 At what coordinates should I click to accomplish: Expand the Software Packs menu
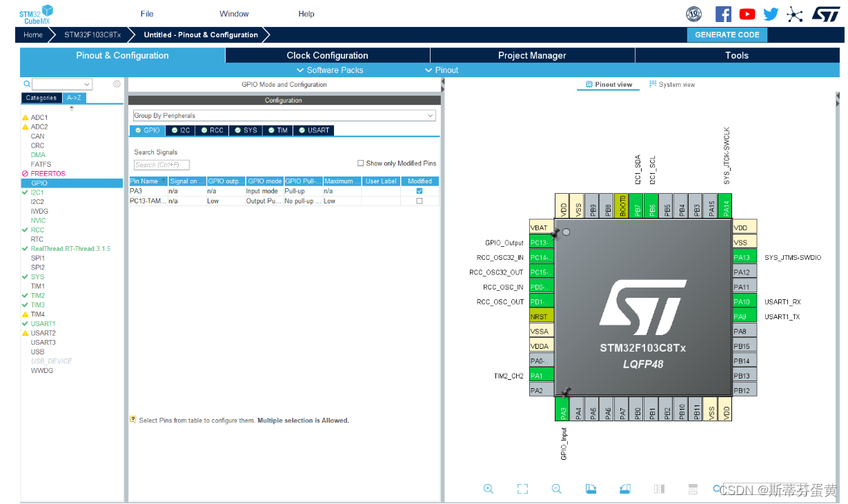[330, 70]
